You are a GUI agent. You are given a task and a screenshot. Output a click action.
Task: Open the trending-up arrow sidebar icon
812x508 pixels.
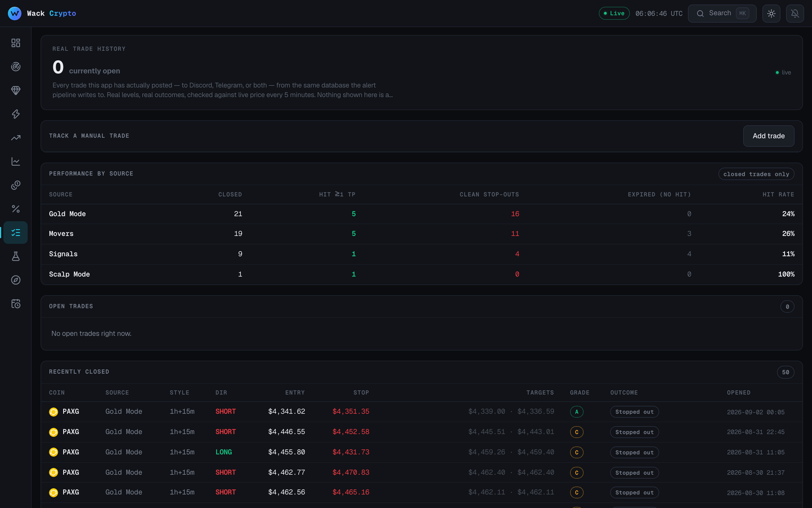pyautogui.click(x=16, y=138)
